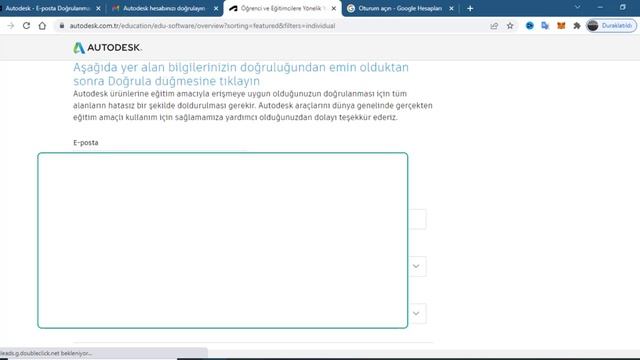Close the Autodesk hesabınızı doğrulayın tab
640x360 pixels.
point(216,8)
